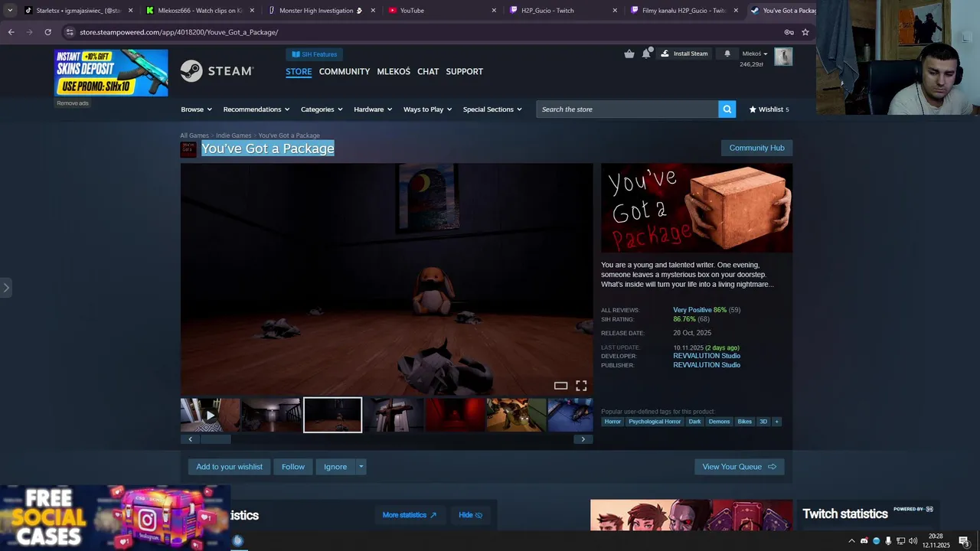The width and height of the screenshot is (980, 551).
Task: Expand the Ignore options arrow
Action: 361,467
